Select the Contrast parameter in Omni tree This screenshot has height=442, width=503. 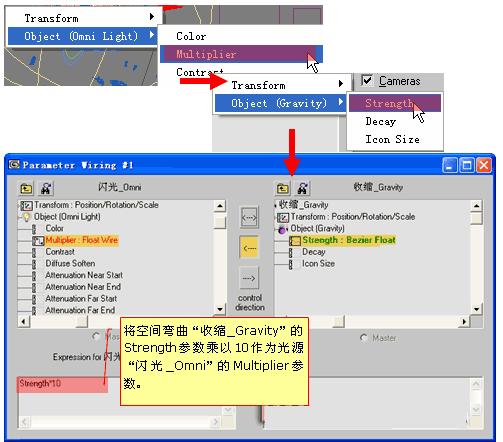pyautogui.click(x=60, y=252)
